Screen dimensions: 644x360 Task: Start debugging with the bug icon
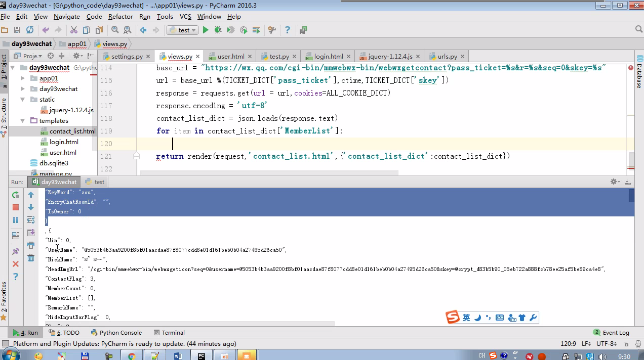[x=218, y=30]
